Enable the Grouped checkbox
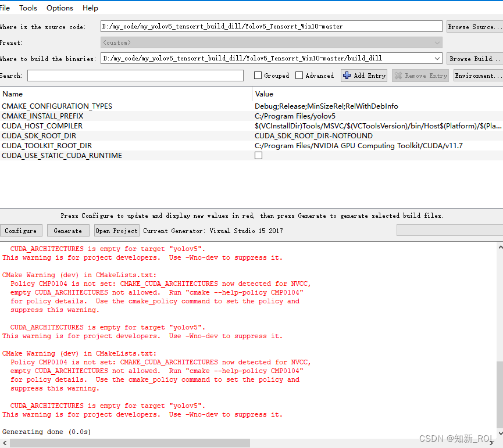Image resolution: width=503 pixels, height=448 pixels. coord(258,76)
